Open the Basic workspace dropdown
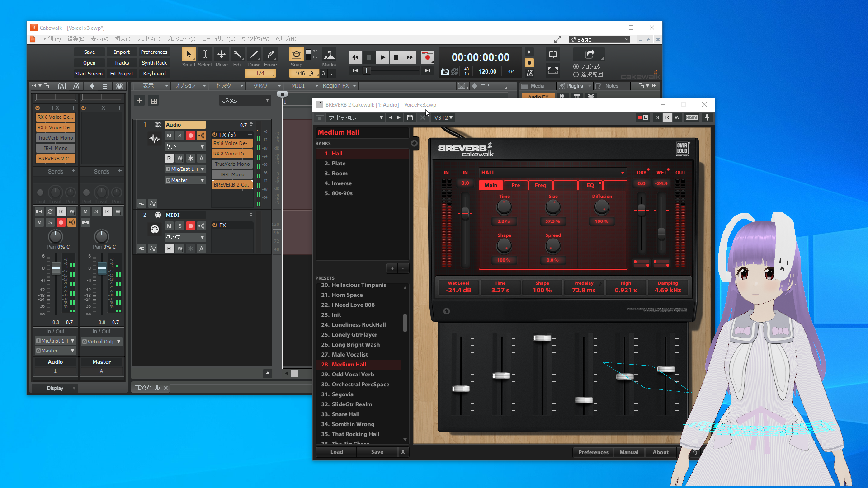The height and width of the screenshot is (488, 868). pos(599,39)
